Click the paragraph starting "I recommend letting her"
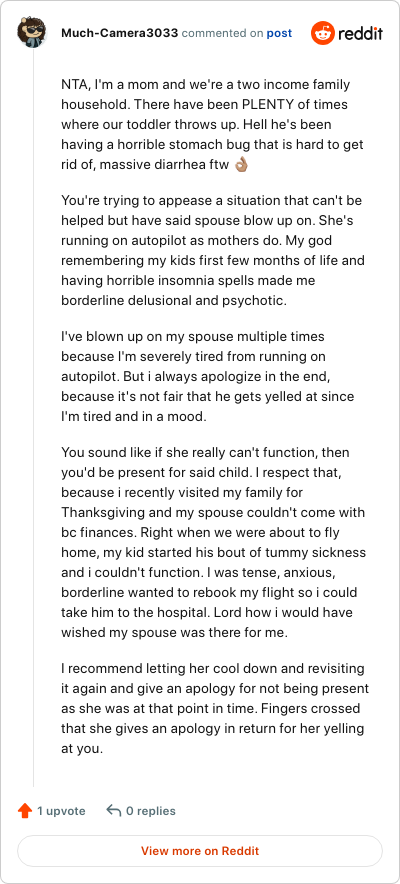This screenshot has width=400, height=884. coord(215,709)
